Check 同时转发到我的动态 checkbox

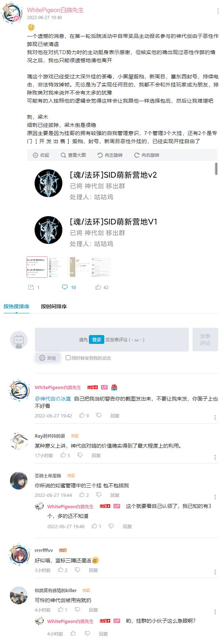68,357
